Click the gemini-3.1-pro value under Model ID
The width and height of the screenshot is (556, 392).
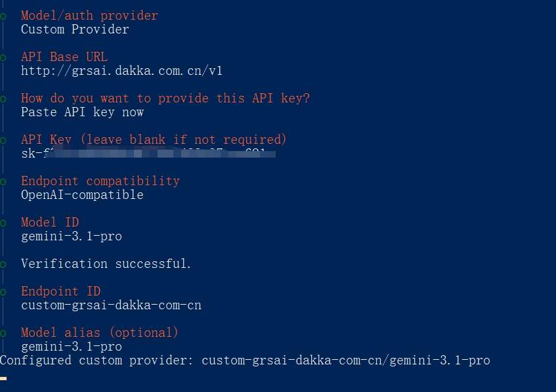pyautogui.click(x=71, y=236)
